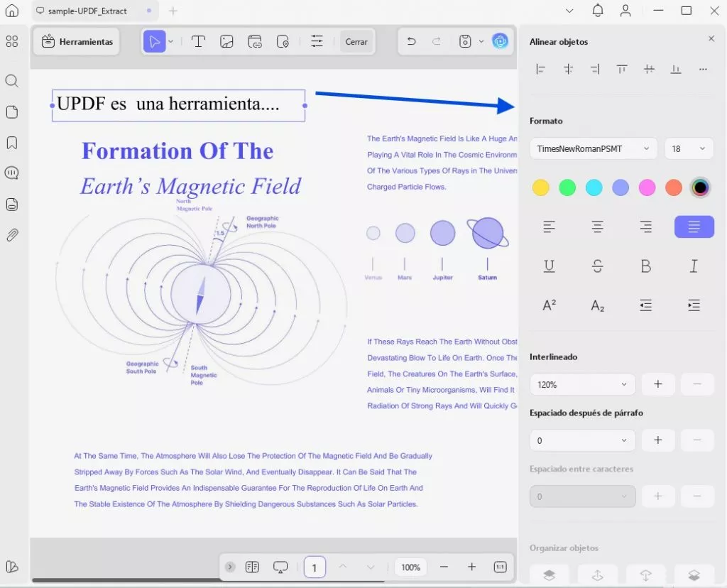Choose the add text tool
This screenshot has width=727, height=588.
(199, 42)
